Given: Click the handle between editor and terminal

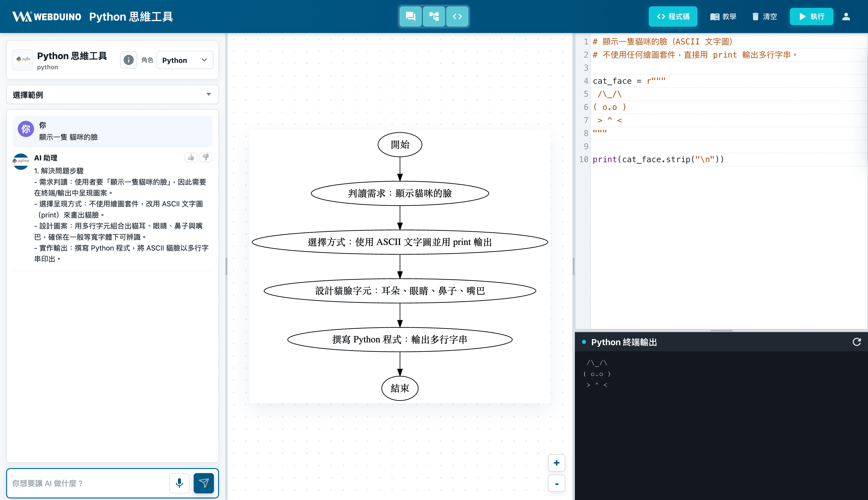Looking at the screenshot, I should click(x=721, y=330).
